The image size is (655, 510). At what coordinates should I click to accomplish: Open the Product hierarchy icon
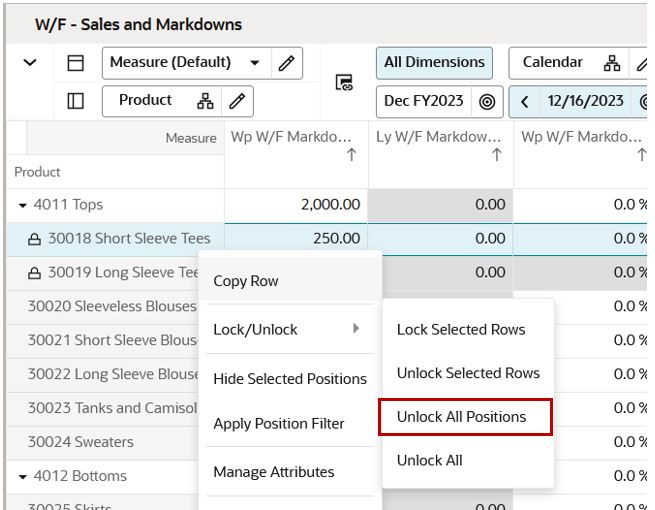point(205,101)
